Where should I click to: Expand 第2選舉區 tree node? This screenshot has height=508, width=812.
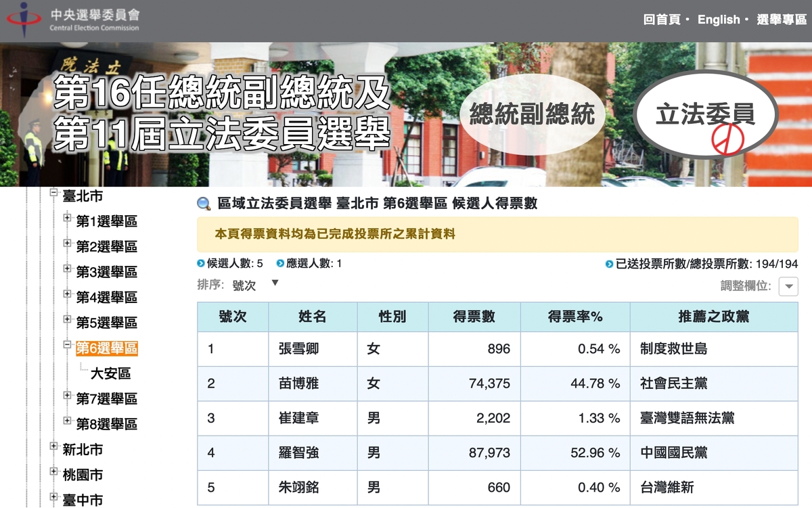pos(68,244)
